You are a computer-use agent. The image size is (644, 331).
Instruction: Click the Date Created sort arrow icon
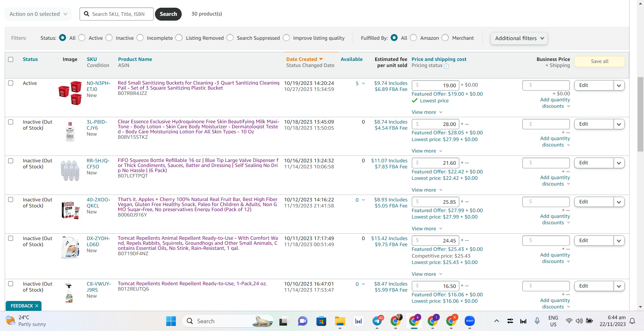[321, 59]
